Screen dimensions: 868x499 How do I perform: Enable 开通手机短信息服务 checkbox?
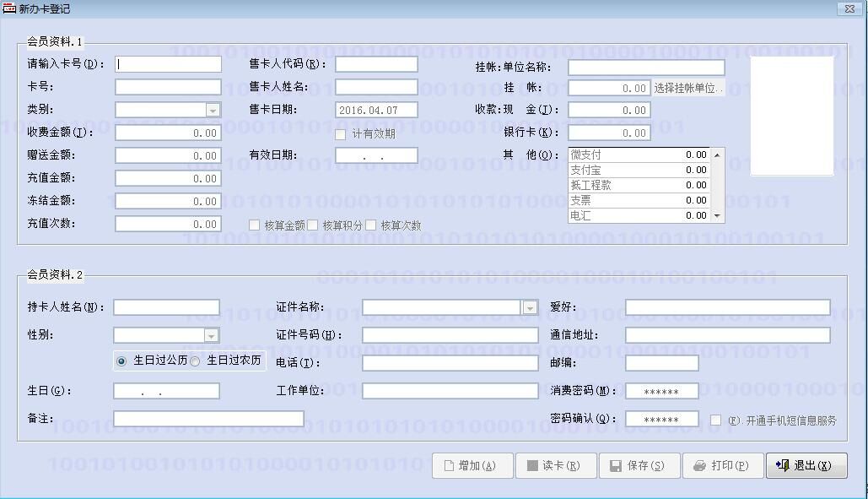715,420
